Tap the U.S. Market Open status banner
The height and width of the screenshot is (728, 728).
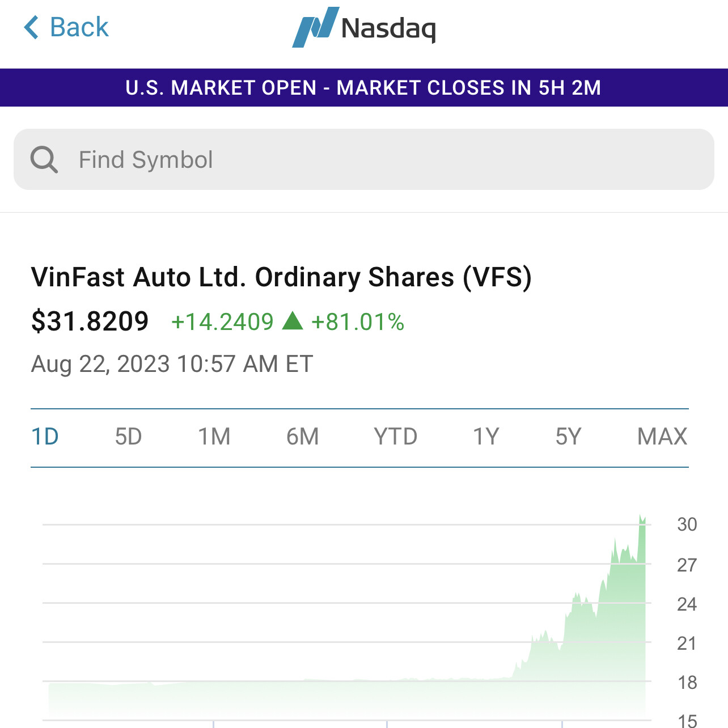click(364, 88)
